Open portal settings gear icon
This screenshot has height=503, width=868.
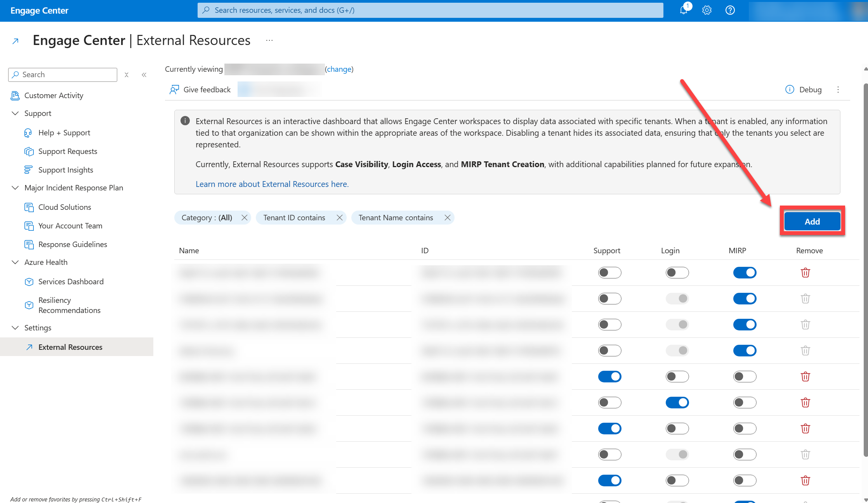707,10
